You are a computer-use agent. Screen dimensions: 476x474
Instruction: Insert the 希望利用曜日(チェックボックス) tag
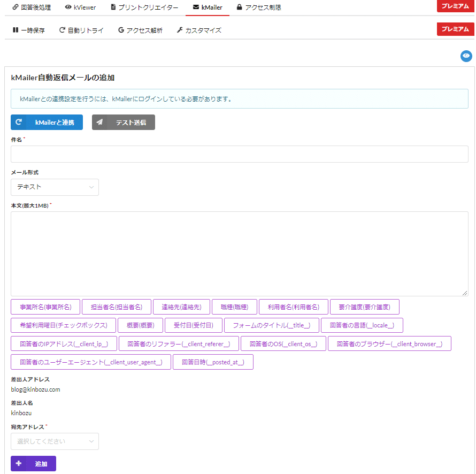[x=64, y=325]
